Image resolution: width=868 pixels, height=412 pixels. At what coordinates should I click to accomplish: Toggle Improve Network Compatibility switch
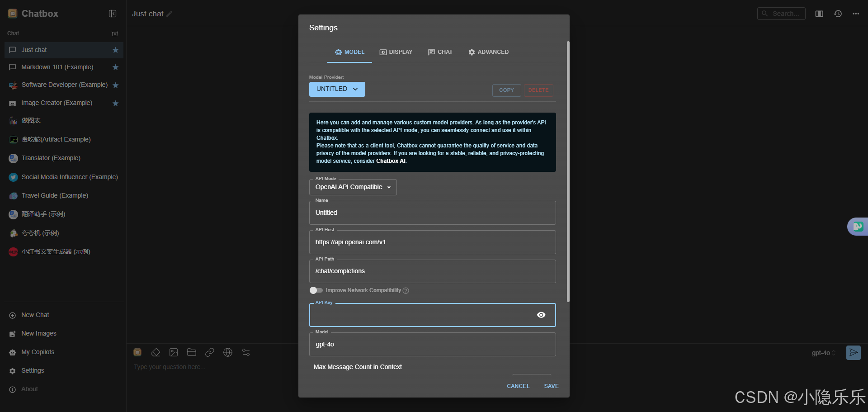(x=316, y=290)
